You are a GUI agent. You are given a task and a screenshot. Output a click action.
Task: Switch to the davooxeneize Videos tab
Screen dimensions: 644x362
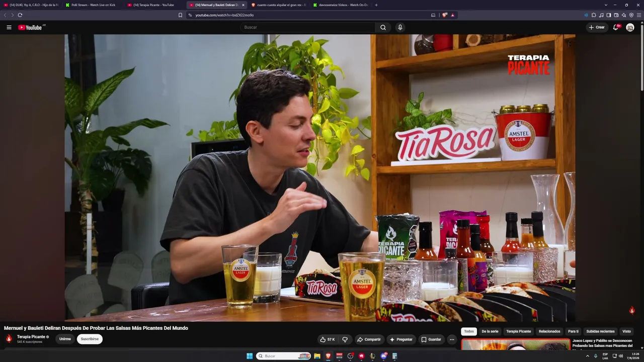[x=341, y=5]
